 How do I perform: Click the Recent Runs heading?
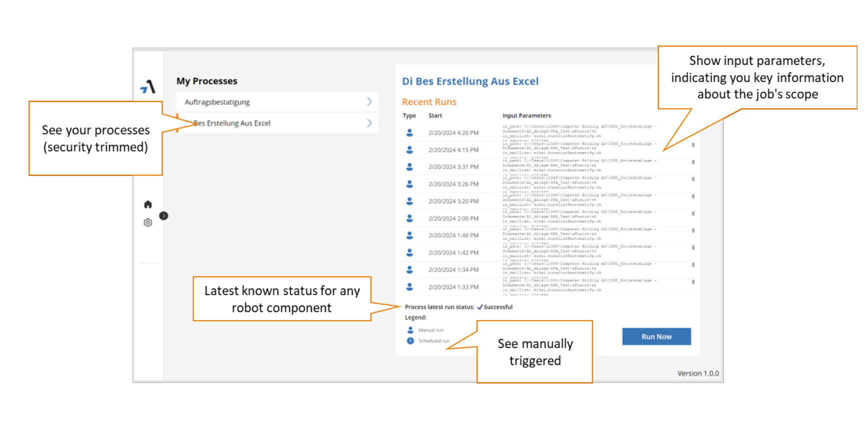click(x=429, y=102)
